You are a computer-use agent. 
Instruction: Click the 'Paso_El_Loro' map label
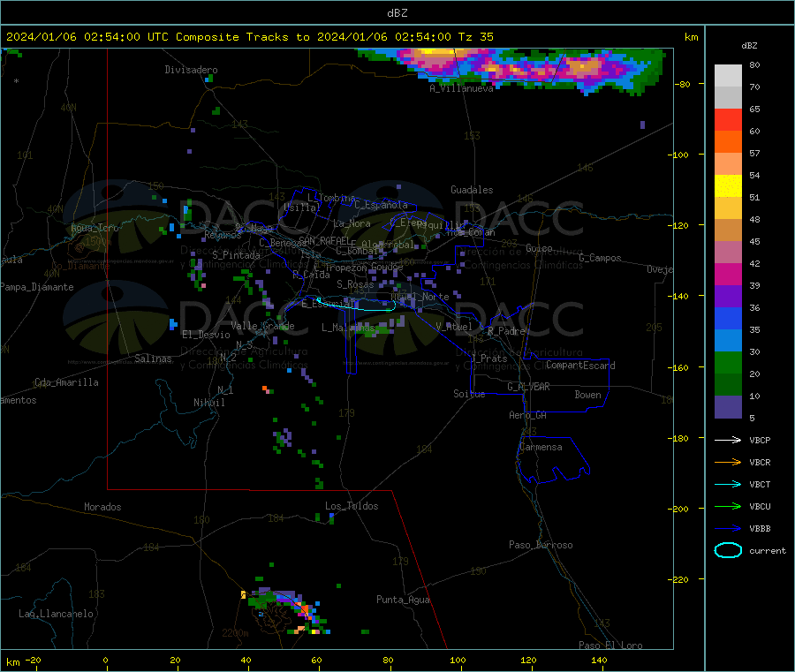click(610, 646)
